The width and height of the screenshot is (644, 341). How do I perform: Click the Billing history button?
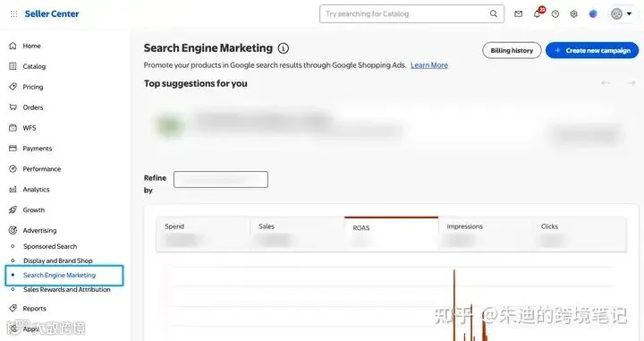click(512, 50)
